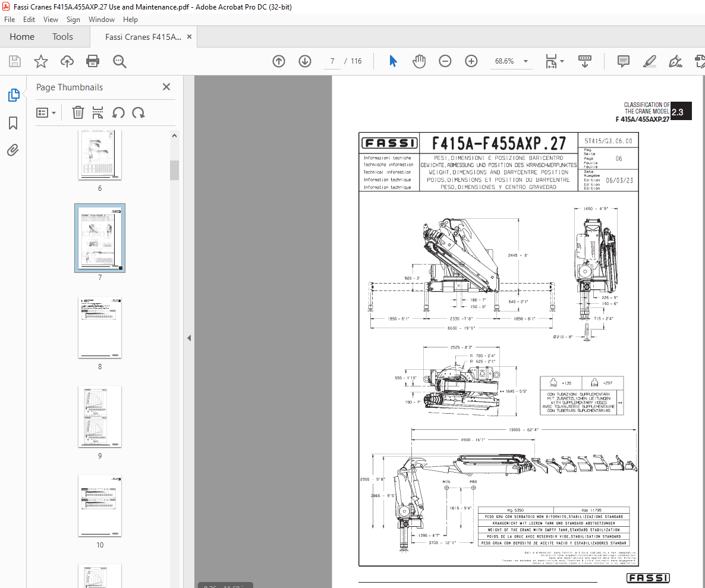Screen dimensions: 705x588
Task: Add a comment note
Action: [623, 61]
